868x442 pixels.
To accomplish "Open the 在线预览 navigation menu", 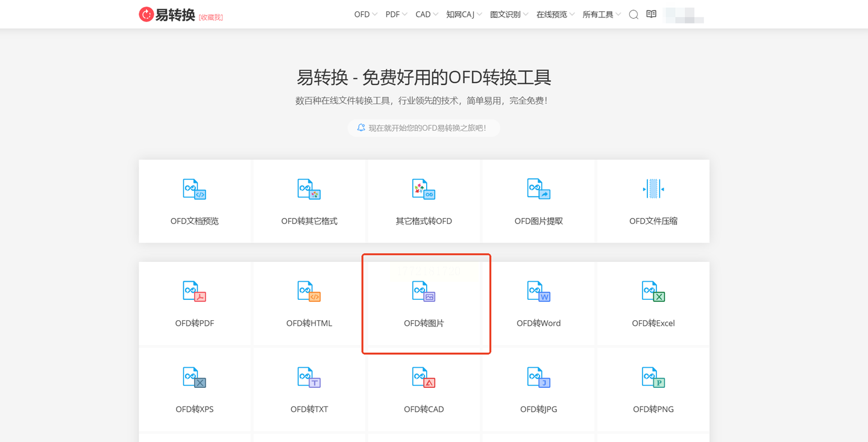I will click(x=555, y=14).
